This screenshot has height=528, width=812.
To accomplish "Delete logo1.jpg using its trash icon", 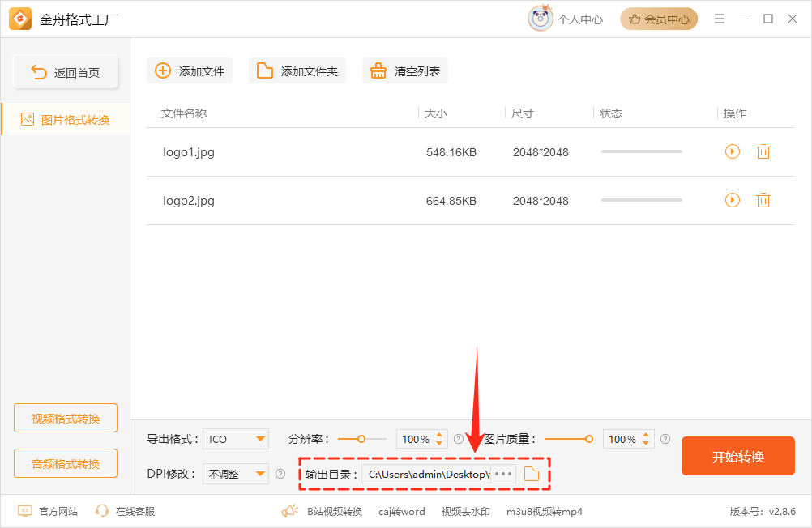I will 763,151.
